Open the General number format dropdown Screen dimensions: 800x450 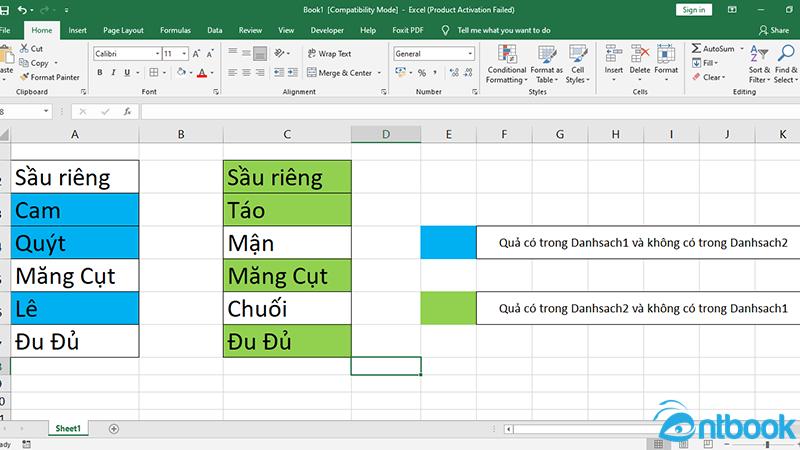470,54
